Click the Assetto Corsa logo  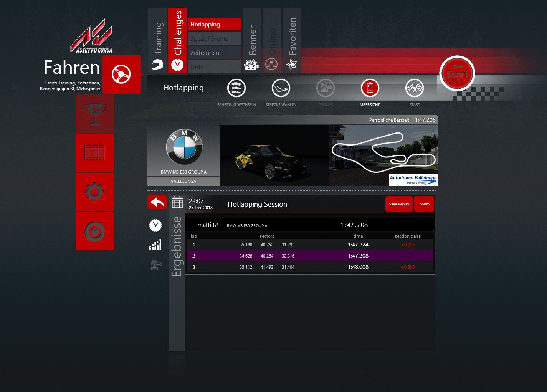click(92, 36)
